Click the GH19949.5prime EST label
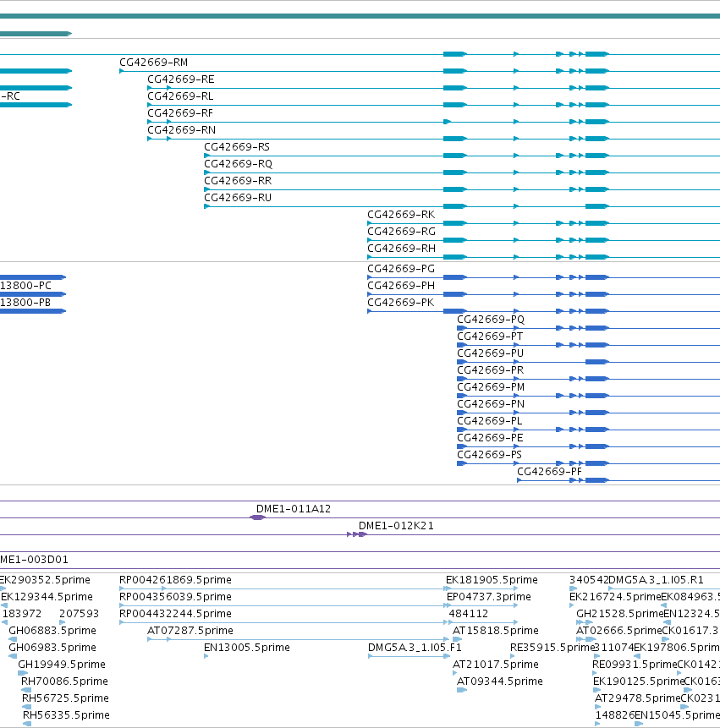 [x=62, y=665]
